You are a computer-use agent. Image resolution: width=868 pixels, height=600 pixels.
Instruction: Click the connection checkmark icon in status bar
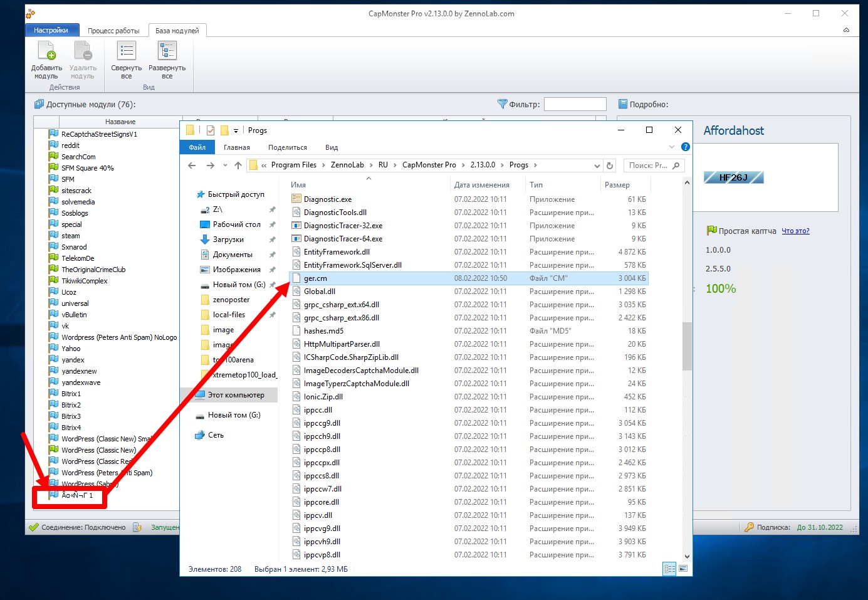(x=34, y=527)
